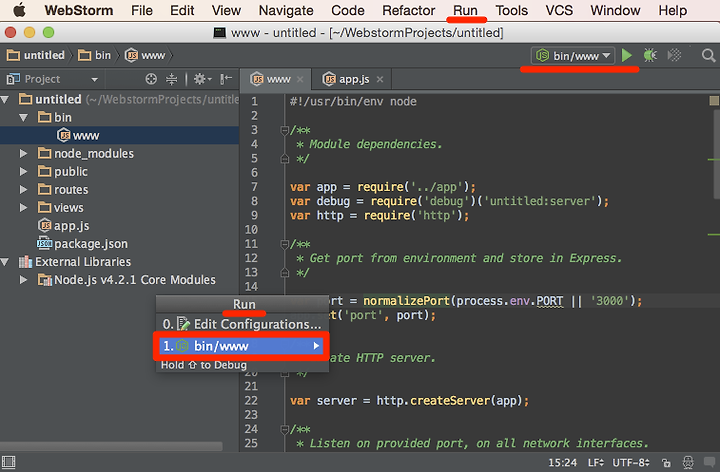Collapse the untitled project root node
The height and width of the screenshot is (472, 720).
6,99
